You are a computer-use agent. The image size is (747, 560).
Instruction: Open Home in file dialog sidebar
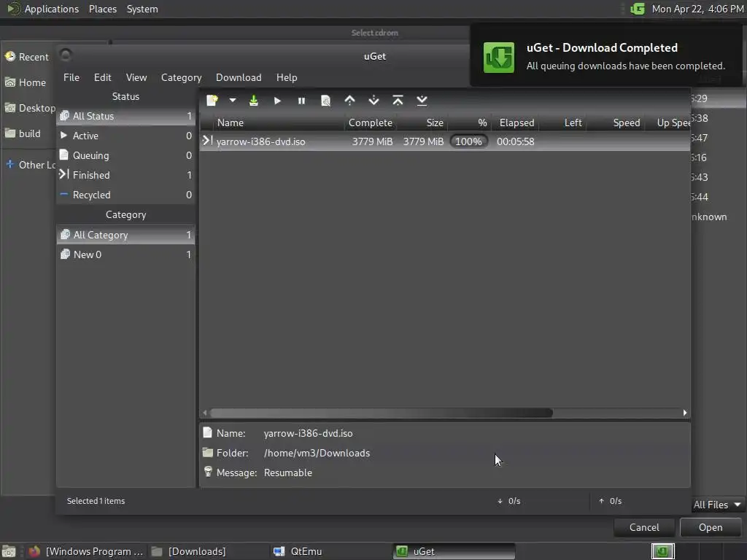pos(28,82)
